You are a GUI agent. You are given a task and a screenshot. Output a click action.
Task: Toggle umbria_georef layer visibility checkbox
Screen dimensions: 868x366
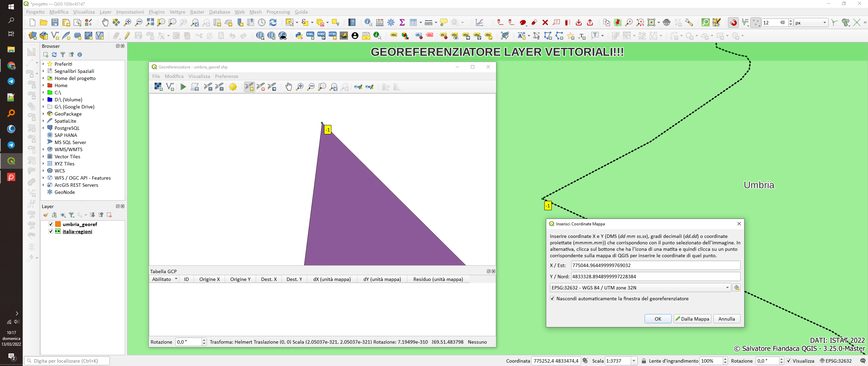point(51,224)
